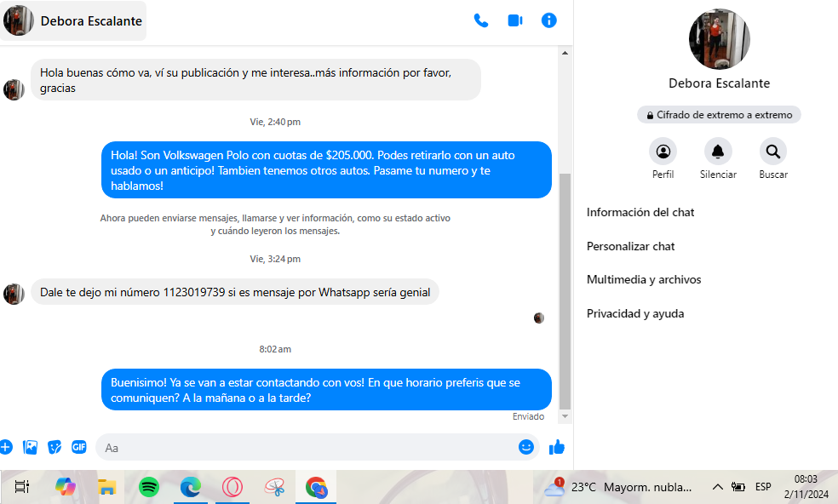Click the chat scrollbar up arrow

(x=565, y=53)
